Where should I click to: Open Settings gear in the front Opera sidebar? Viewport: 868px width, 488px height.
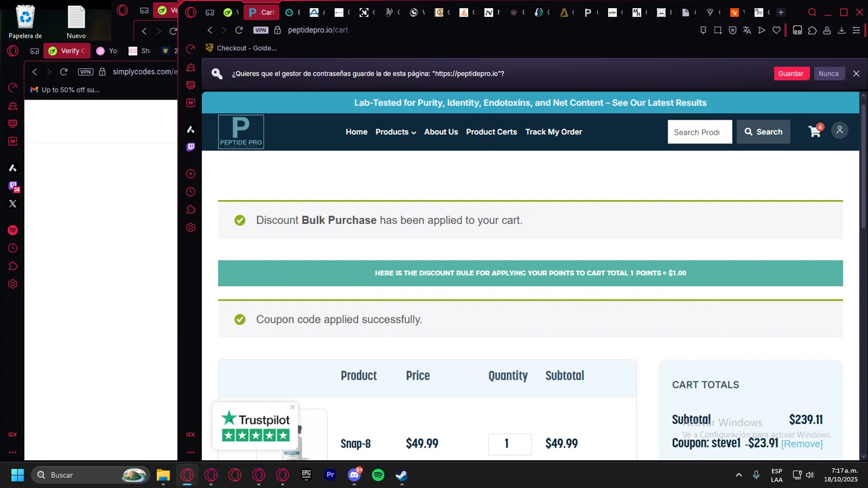[x=190, y=228]
